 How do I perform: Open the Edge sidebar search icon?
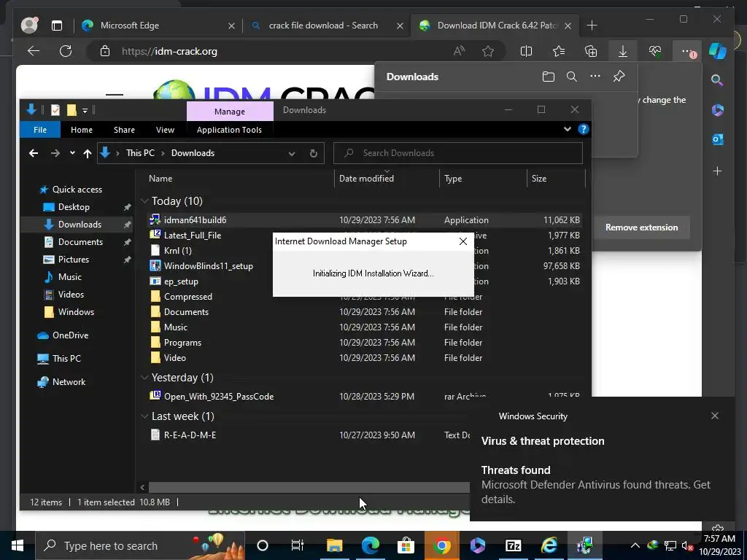pos(717,80)
